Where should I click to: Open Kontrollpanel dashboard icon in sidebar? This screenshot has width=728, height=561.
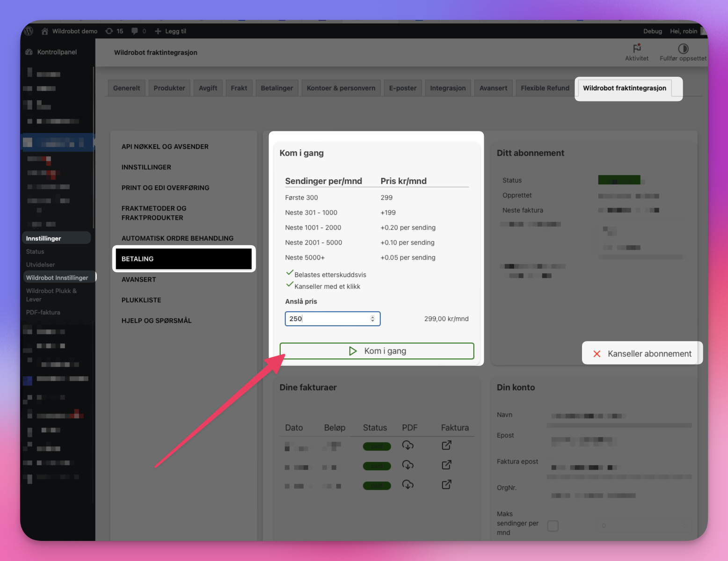point(29,52)
